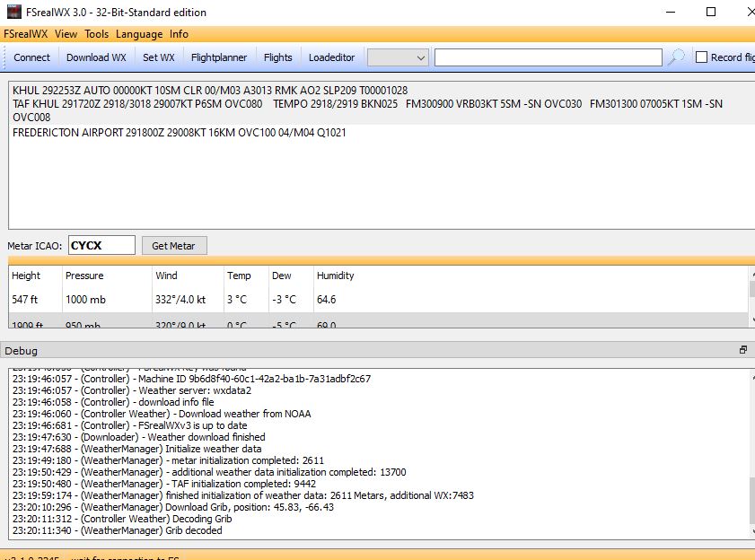This screenshot has height=560, width=755.
Task: Click the Debug panel title
Action: tap(22, 351)
